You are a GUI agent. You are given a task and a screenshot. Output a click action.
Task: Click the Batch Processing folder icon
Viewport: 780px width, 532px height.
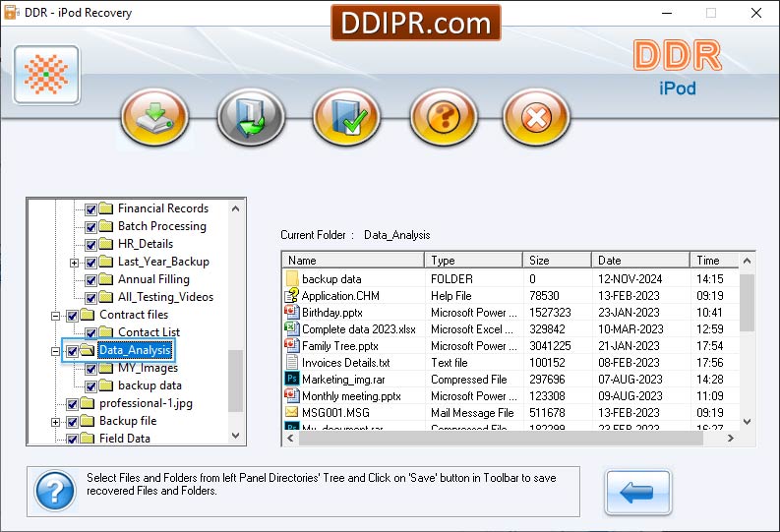click(x=105, y=226)
